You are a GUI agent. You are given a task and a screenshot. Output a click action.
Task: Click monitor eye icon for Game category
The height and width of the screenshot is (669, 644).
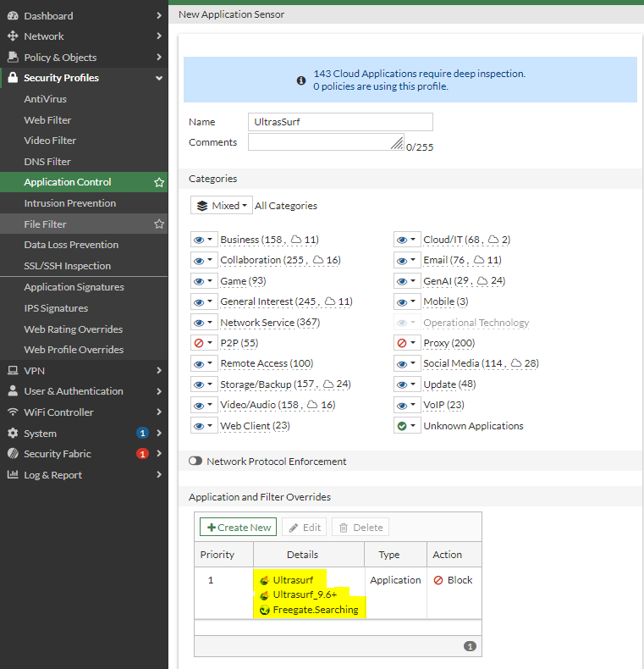199,281
